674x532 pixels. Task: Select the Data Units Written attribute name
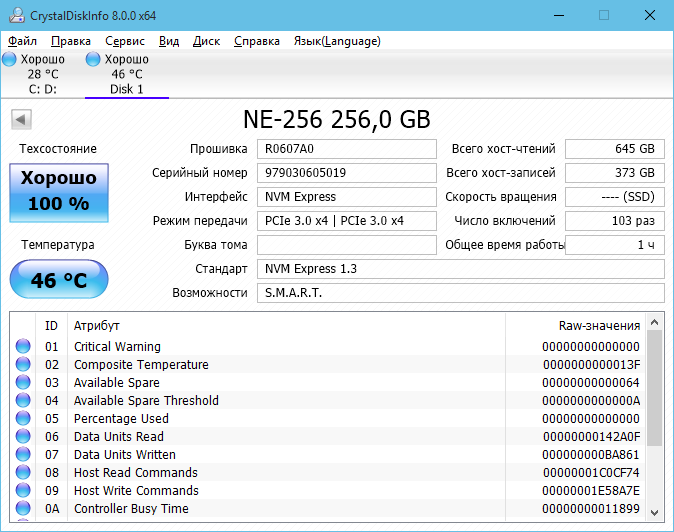125,455
